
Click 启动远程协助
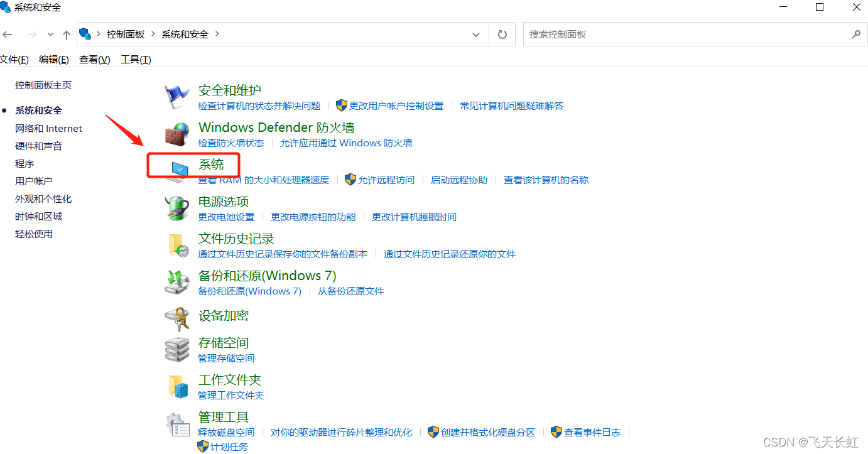[459, 180]
